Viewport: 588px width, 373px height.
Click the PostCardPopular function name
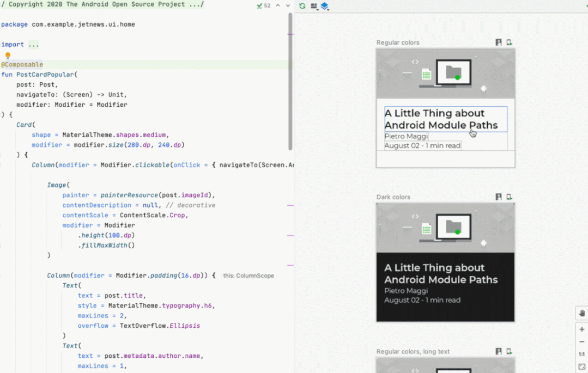(x=45, y=75)
